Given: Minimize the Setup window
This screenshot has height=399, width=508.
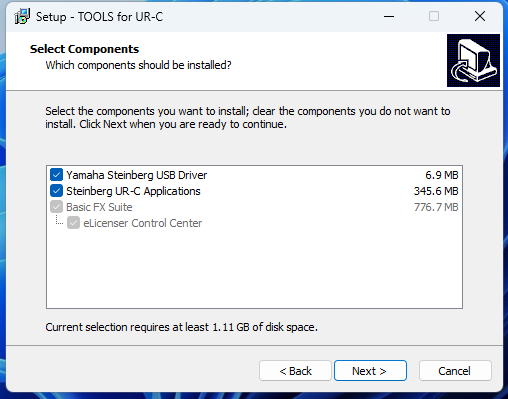Looking at the screenshot, I should pyautogui.click(x=389, y=16).
